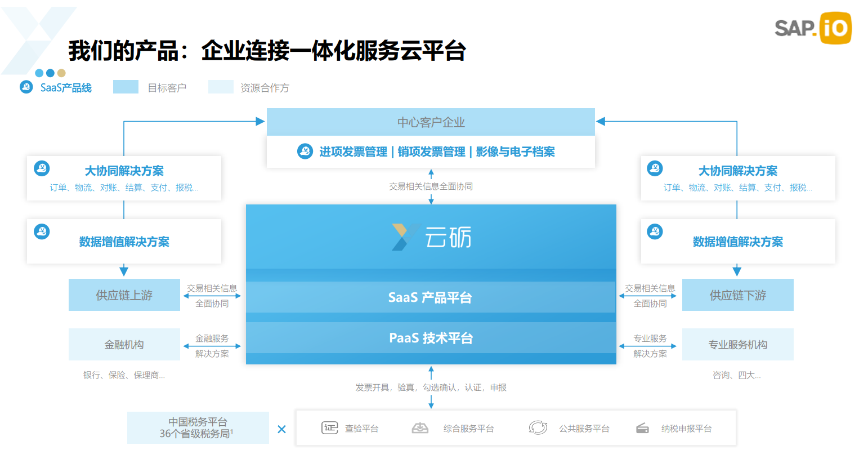Click 数据增值解决方案 title above 供应链下游

click(x=738, y=242)
